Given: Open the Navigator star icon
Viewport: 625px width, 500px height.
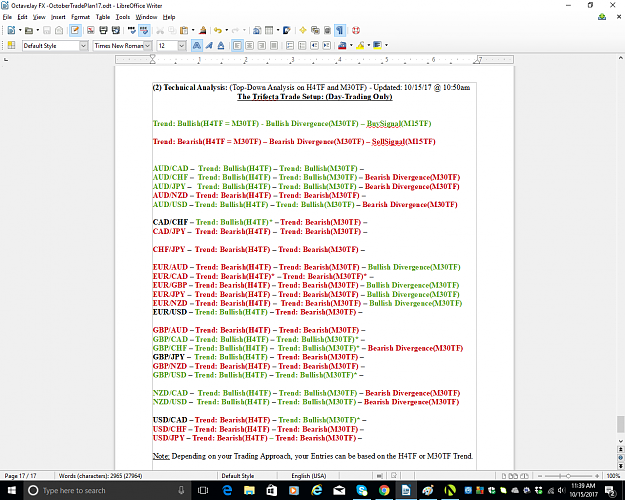Looking at the screenshot, I should coord(303,30).
